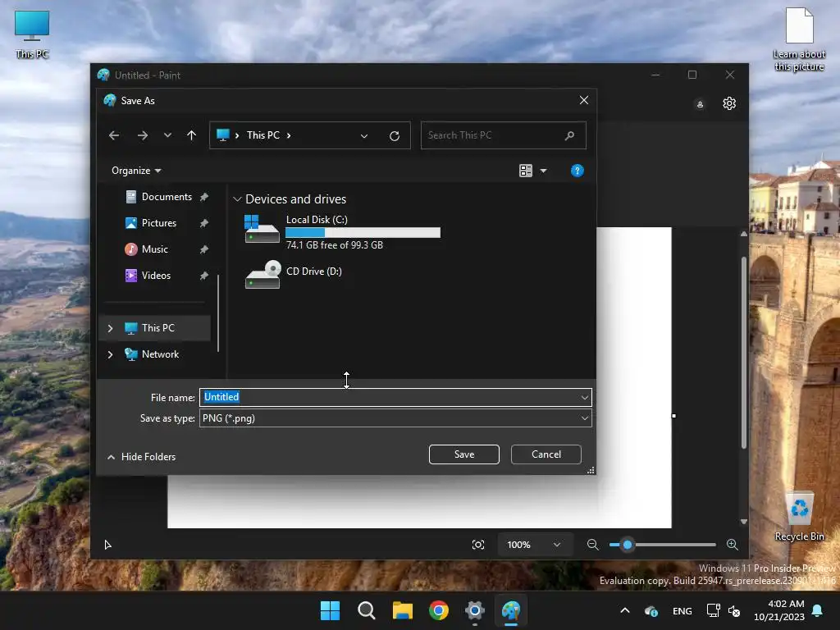
Task: Select This PC in navigation pane
Action: [155, 328]
